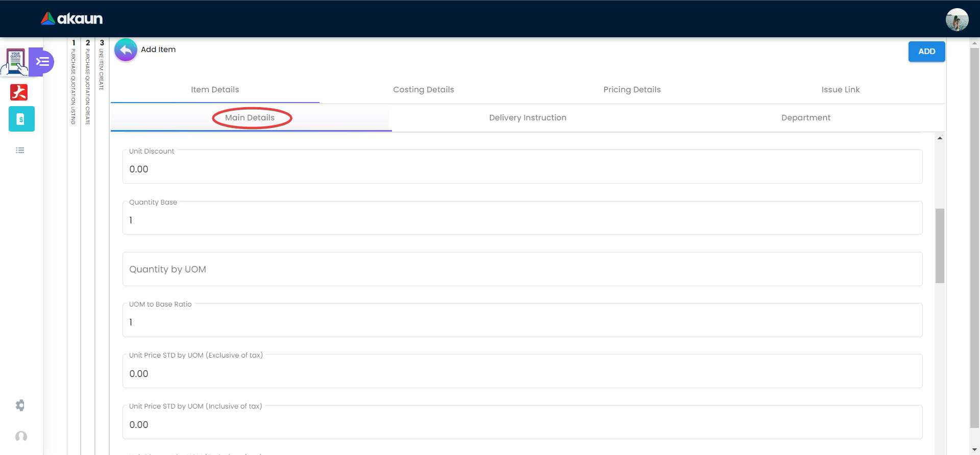Image resolution: width=980 pixels, height=455 pixels.
Task: Click the blue ADD button
Action: [926, 52]
